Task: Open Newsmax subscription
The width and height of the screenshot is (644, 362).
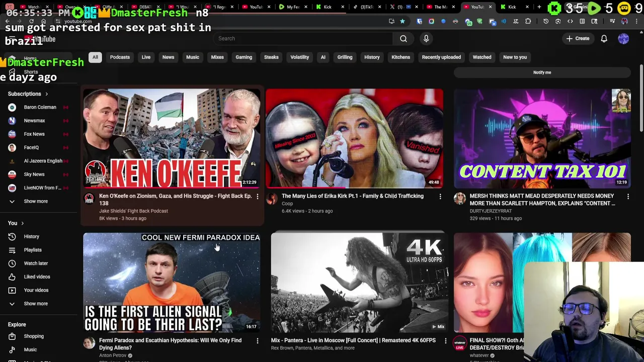Action: coord(39,121)
